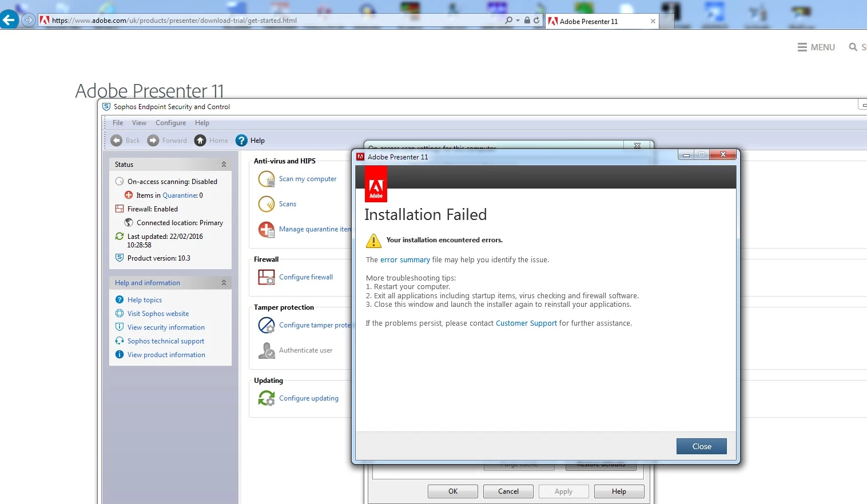Open the Quarantine link in Status panel

click(180, 195)
